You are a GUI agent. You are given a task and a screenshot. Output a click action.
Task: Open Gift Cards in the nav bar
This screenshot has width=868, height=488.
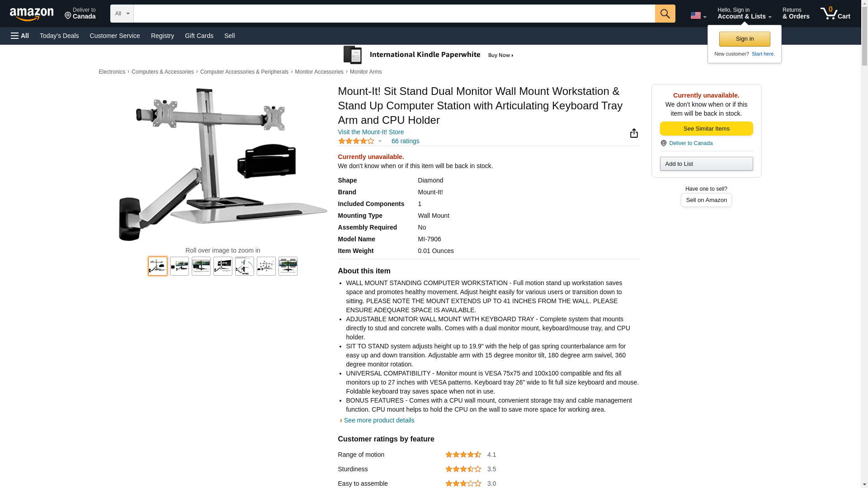coord(199,36)
